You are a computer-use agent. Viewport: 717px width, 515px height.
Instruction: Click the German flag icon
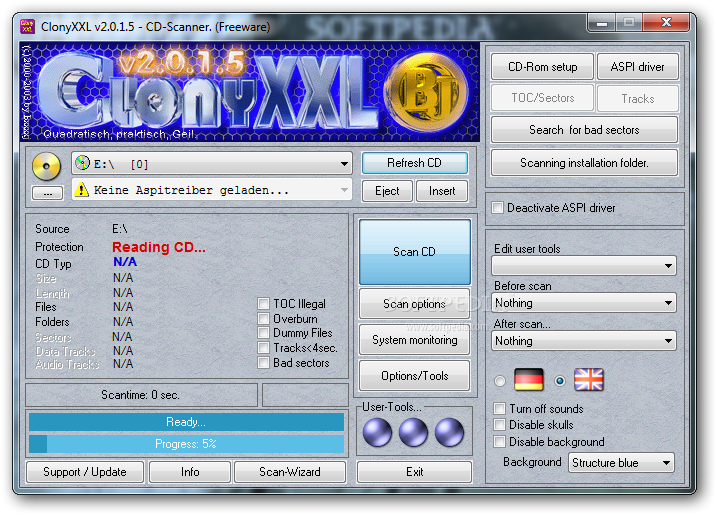pos(529,380)
